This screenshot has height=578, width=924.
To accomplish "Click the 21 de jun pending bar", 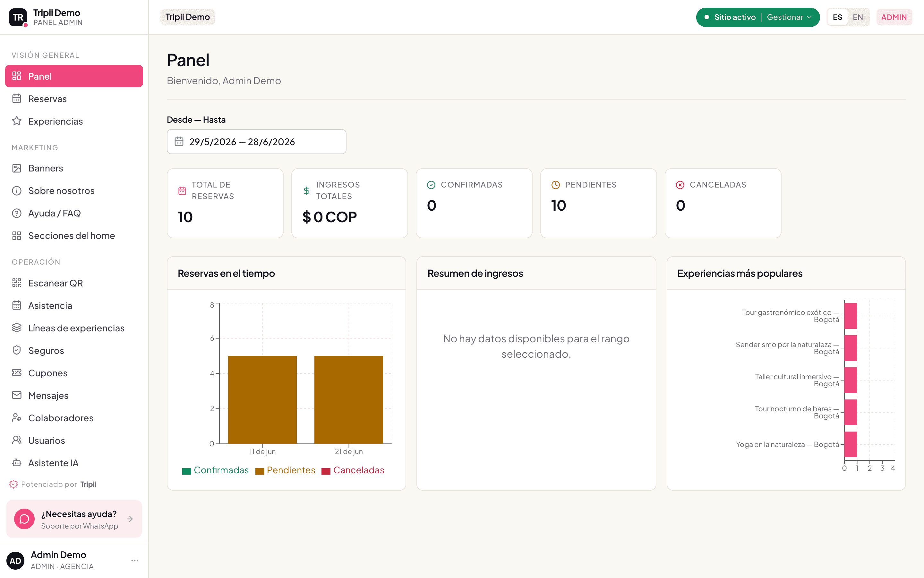I will 349,400.
